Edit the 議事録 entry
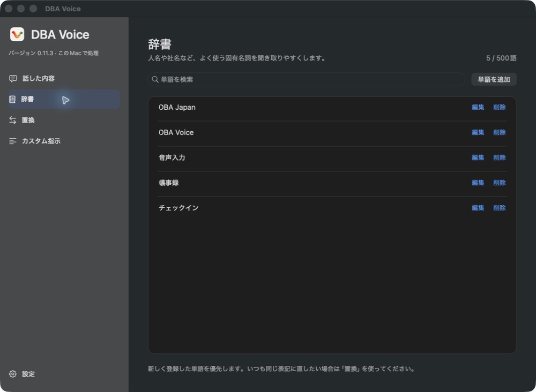536x392 pixels. [x=478, y=183]
